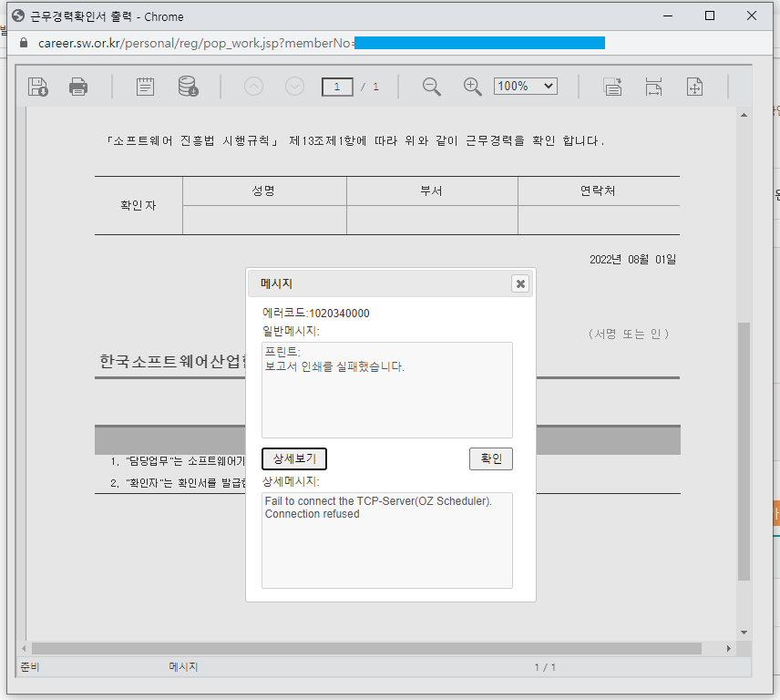780x700 pixels.
Task: Zoom in with the plus magnifier
Action: (472, 87)
